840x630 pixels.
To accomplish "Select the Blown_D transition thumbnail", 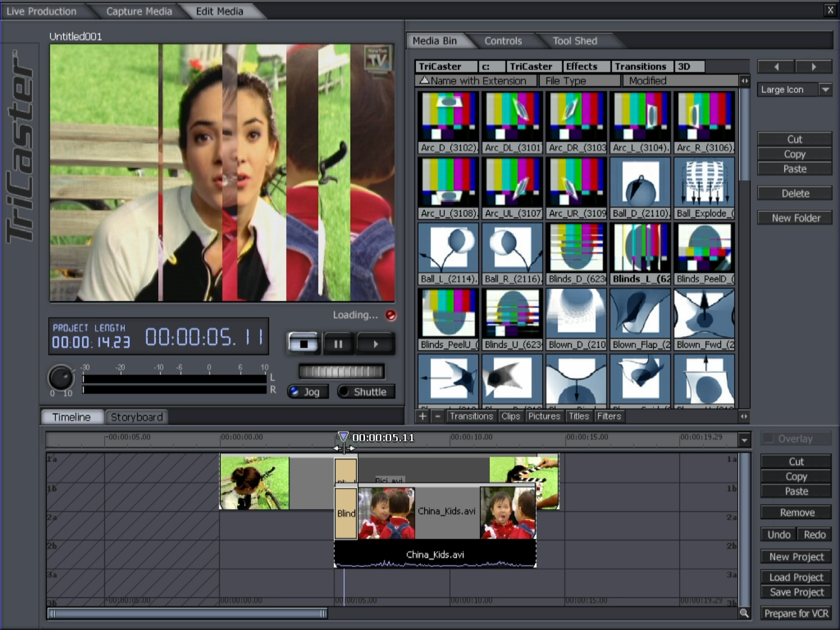I will (576, 320).
